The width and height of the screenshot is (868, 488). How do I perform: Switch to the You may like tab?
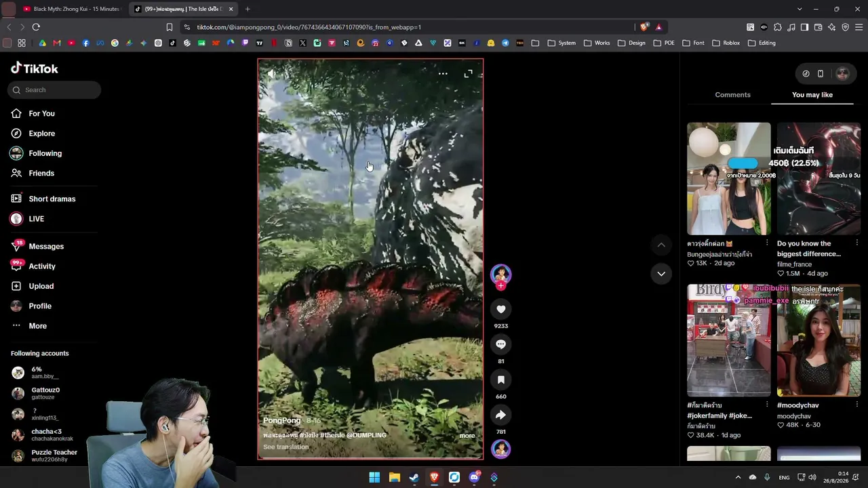[812, 95]
